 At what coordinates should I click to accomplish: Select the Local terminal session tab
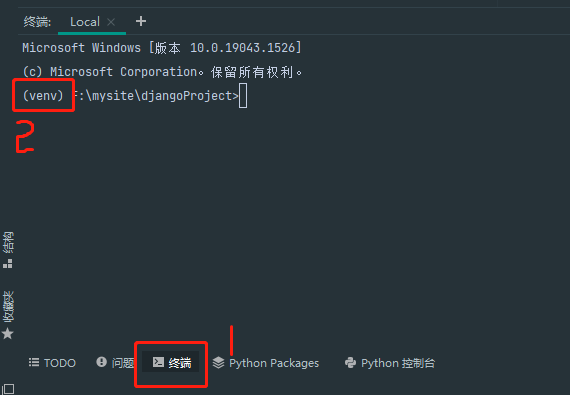point(92,22)
